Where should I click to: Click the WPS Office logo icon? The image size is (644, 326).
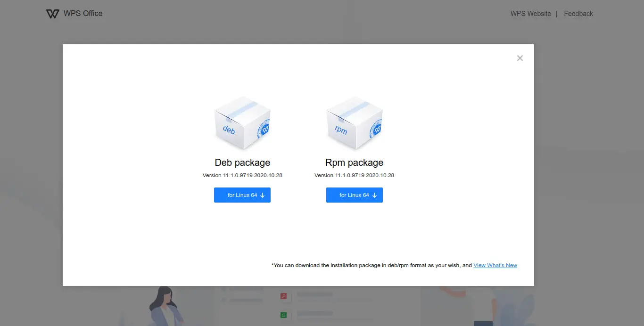52,14
